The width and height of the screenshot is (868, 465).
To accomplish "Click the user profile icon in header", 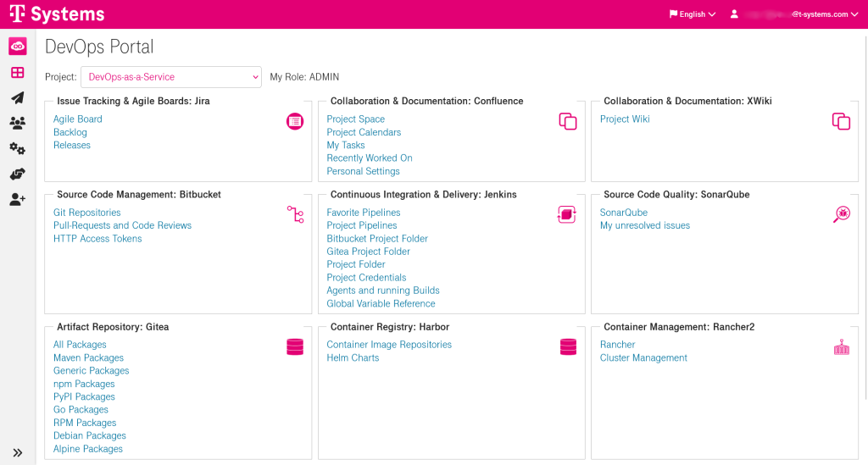I will [734, 14].
